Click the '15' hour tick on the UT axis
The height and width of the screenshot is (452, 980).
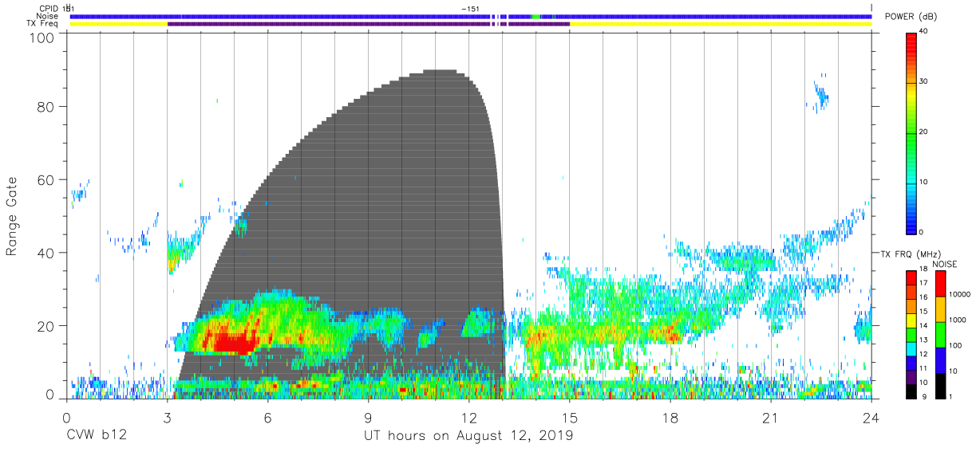pos(570,418)
